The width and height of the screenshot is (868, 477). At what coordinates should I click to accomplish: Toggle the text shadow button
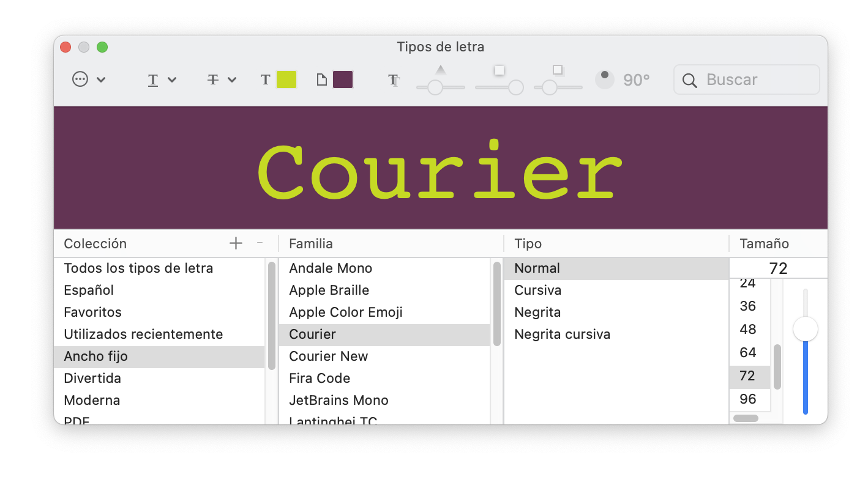click(394, 80)
